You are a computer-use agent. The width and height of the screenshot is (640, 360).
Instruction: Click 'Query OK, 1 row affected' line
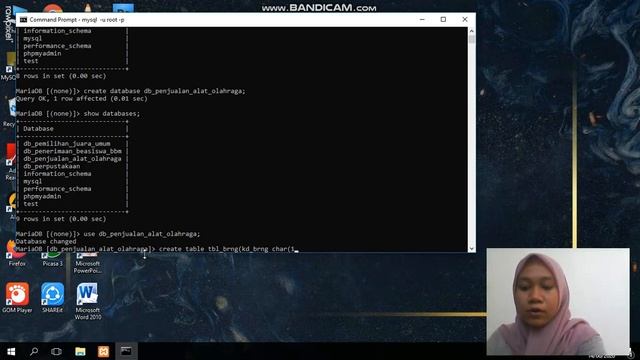pos(82,98)
